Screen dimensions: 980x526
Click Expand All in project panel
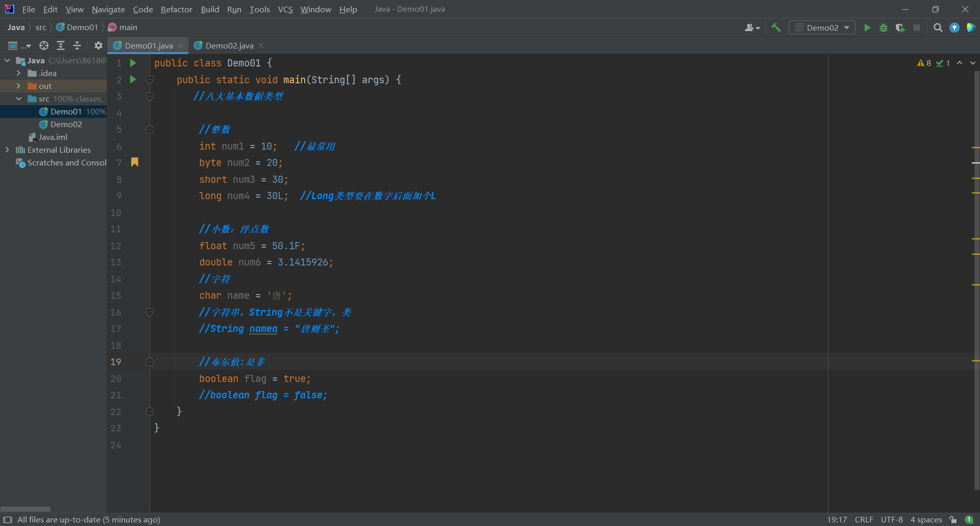(x=61, y=45)
